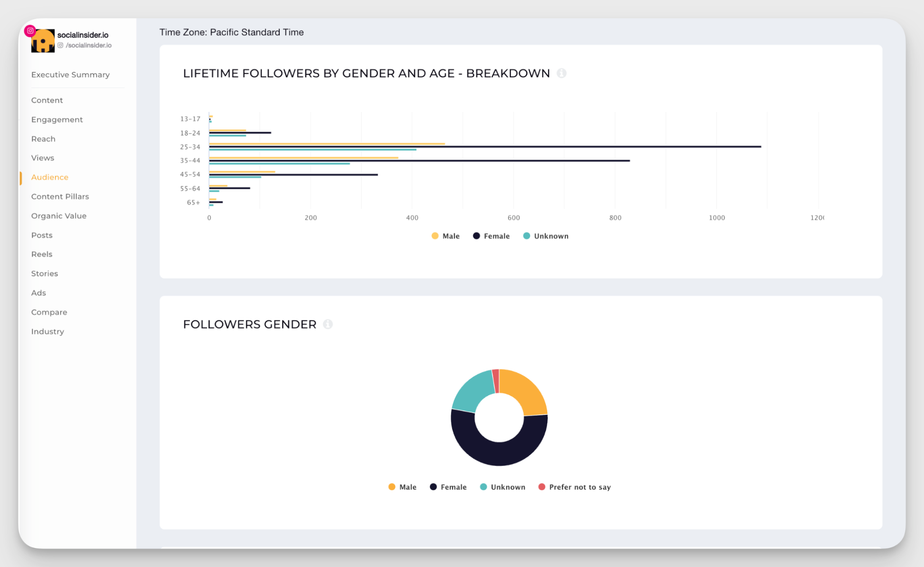Switch to the Reach section
924x567 pixels.
pyautogui.click(x=43, y=139)
